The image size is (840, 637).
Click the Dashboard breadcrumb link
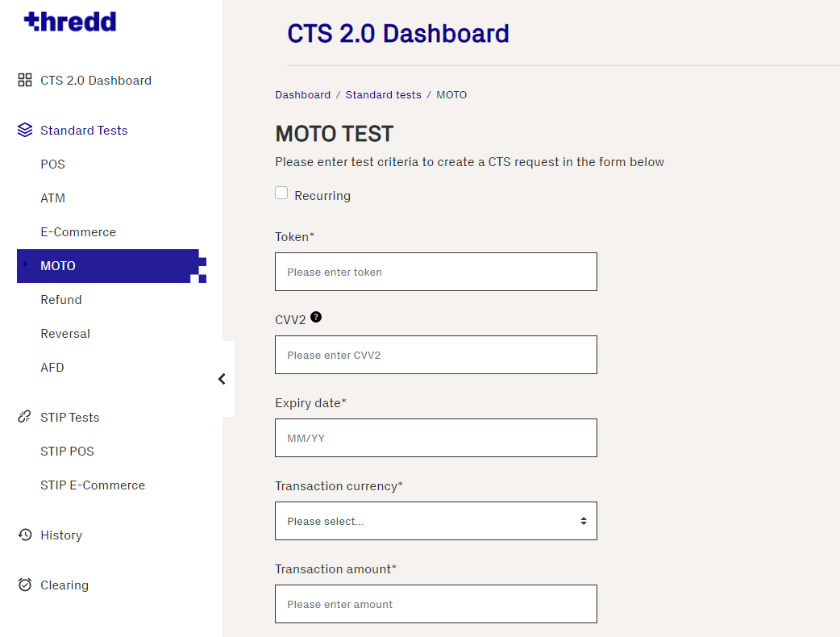pyautogui.click(x=302, y=95)
